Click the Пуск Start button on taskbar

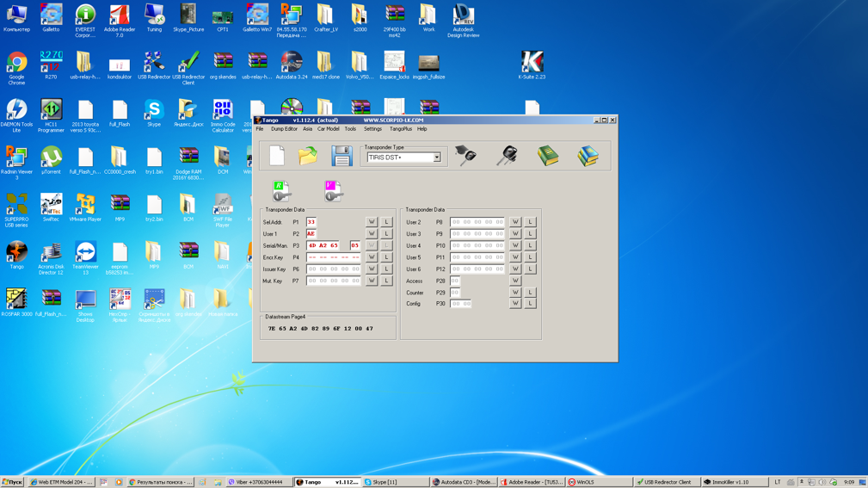point(12,482)
